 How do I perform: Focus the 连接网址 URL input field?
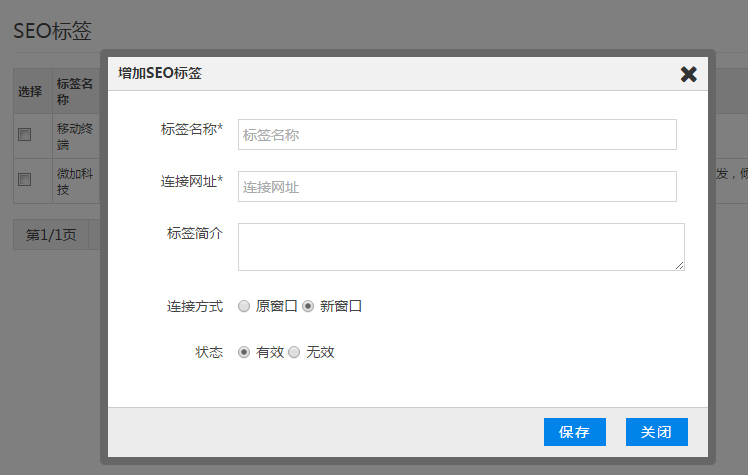[457, 187]
